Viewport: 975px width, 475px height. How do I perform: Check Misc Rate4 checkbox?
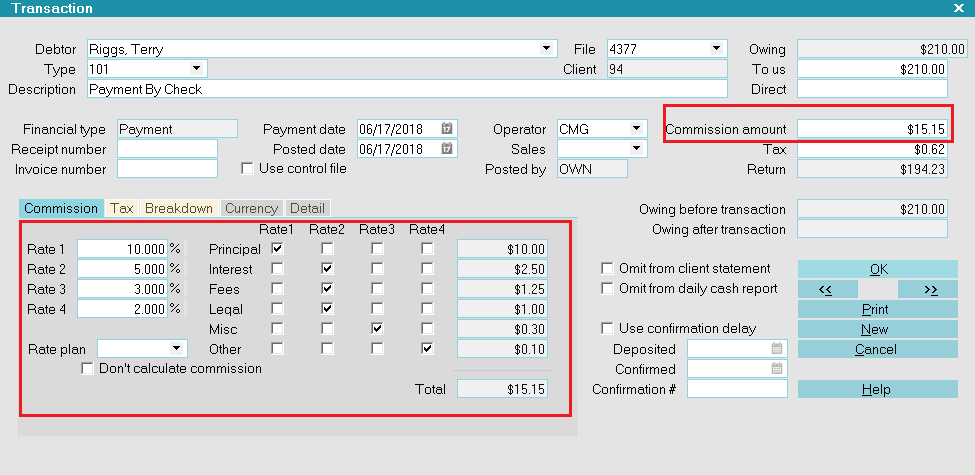tap(427, 328)
